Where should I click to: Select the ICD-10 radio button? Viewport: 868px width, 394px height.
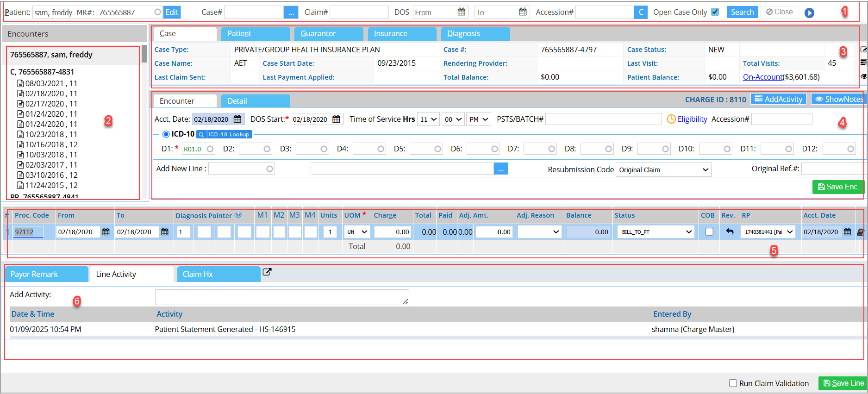coord(166,134)
